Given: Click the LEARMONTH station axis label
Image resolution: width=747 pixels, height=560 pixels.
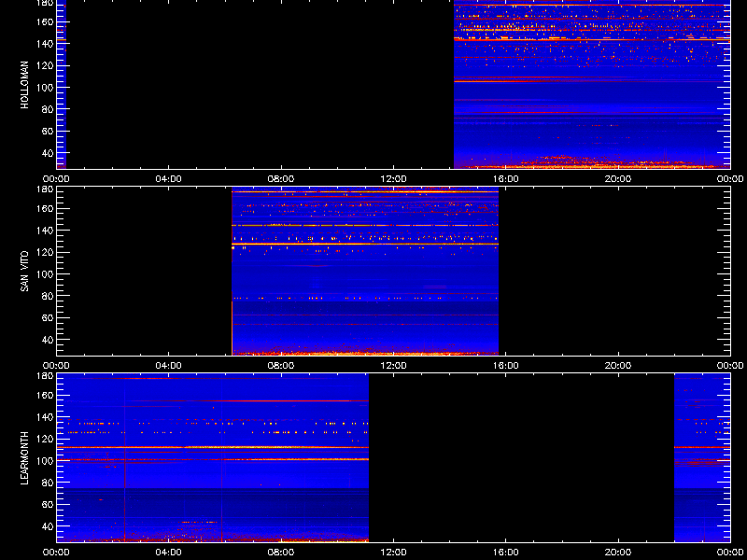Looking at the screenshot, I should 25,458.
